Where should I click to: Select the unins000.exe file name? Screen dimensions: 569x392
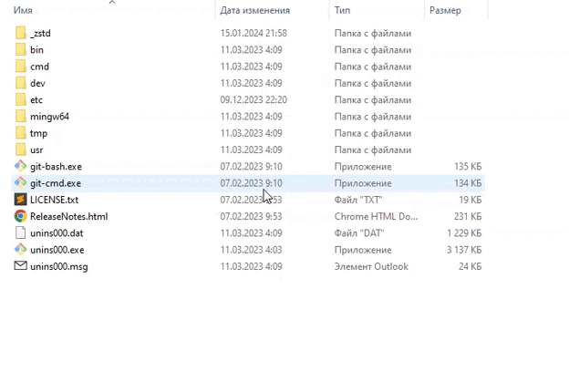coord(57,250)
